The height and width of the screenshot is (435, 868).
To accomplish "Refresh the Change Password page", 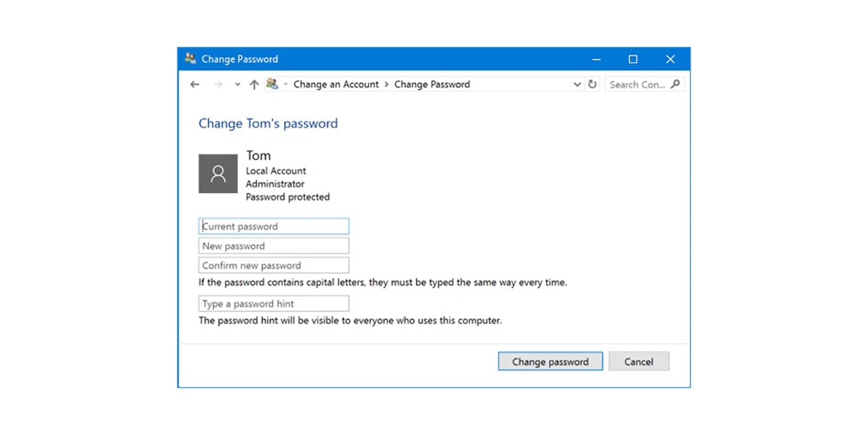I will point(592,84).
